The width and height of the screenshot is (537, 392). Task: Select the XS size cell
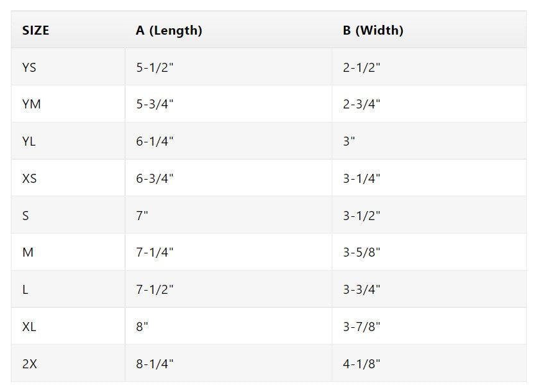[30, 178]
